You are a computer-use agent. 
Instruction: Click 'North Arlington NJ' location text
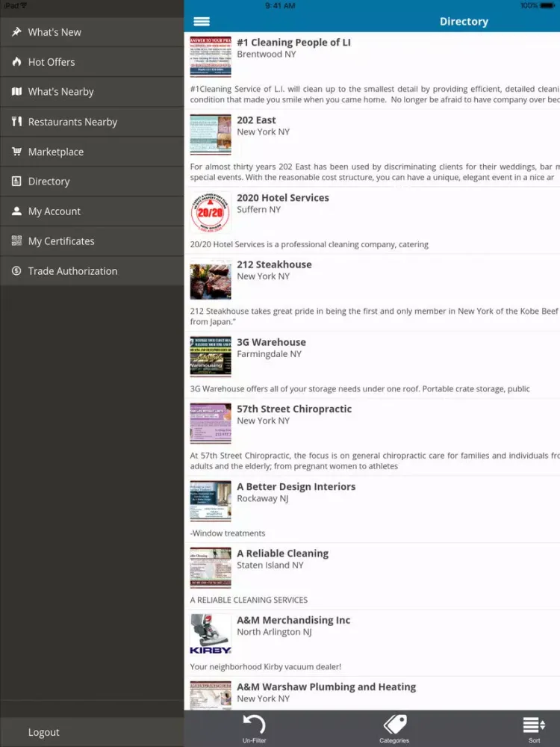coord(274,632)
